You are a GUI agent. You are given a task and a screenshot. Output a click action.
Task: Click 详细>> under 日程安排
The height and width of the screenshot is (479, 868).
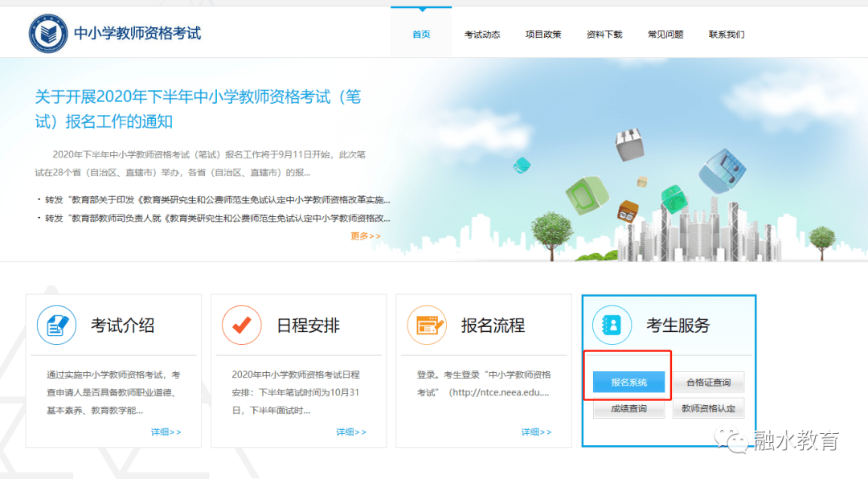tap(351, 432)
